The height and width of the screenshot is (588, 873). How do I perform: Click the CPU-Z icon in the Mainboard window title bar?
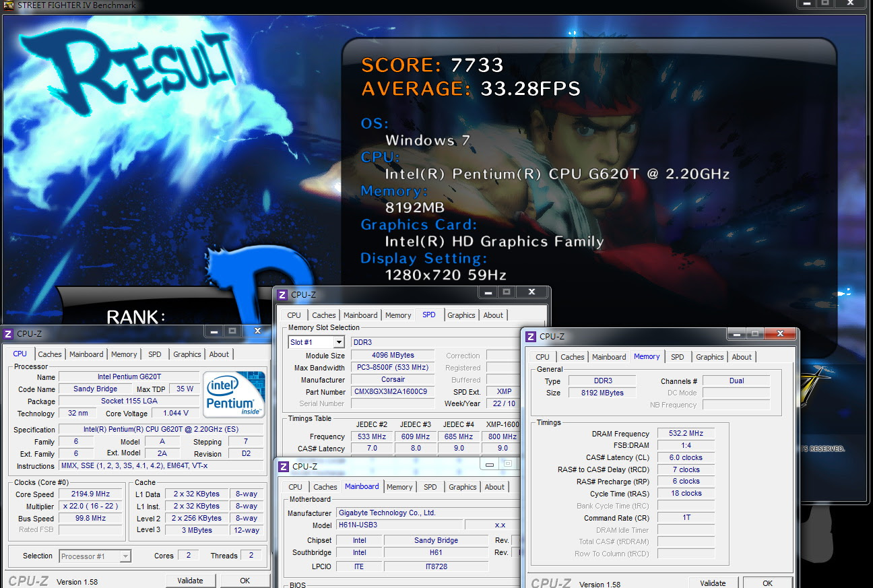[x=284, y=466]
